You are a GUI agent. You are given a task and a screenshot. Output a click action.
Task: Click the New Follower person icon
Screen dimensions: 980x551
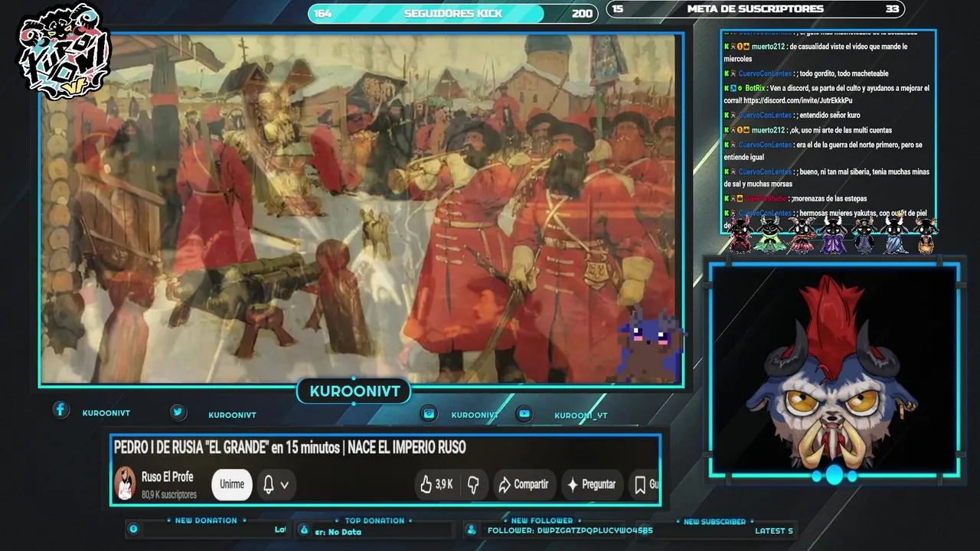coord(472,530)
